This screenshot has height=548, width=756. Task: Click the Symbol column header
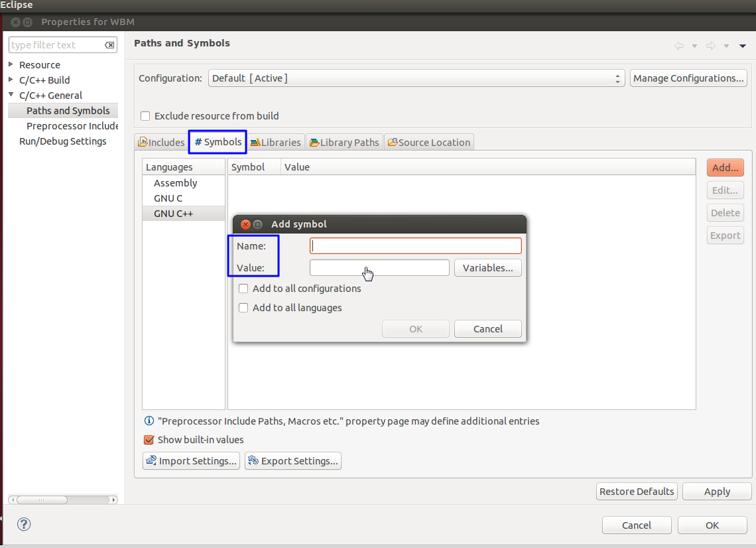click(254, 167)
